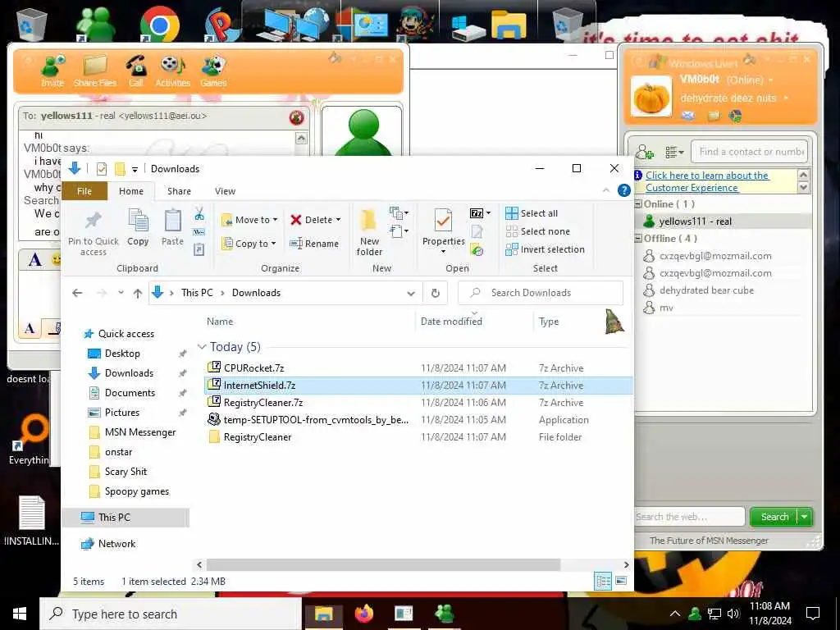This screenshot has width=840, height=630.
Task: Click the Properties ribbon button
Action: (x=444, y=231)
